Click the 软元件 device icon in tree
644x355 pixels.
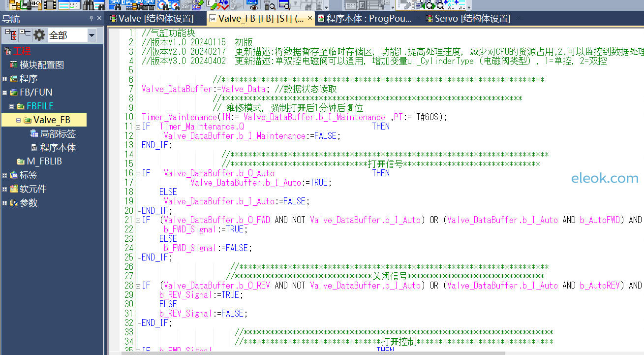14,189
